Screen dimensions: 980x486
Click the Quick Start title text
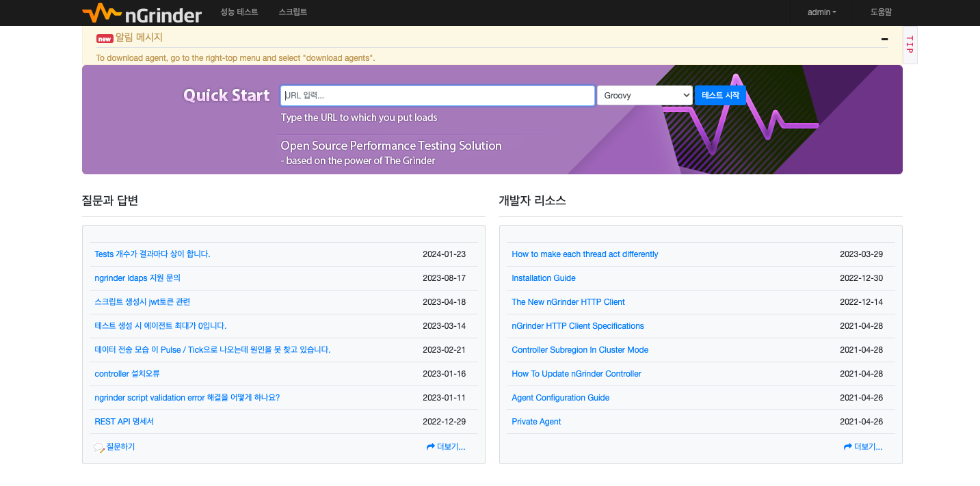click(226, 96)
